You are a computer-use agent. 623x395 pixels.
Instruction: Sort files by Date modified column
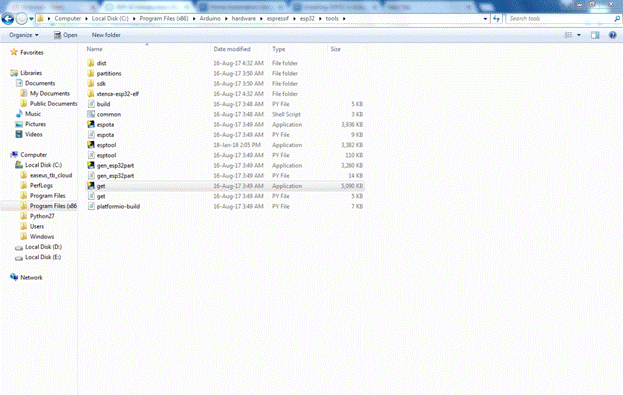point(232,49)
